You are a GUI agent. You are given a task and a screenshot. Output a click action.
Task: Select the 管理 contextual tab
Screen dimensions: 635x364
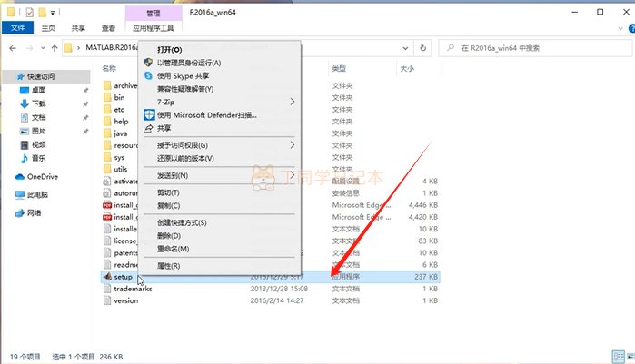pyautogui.click(x=154, y=14)
